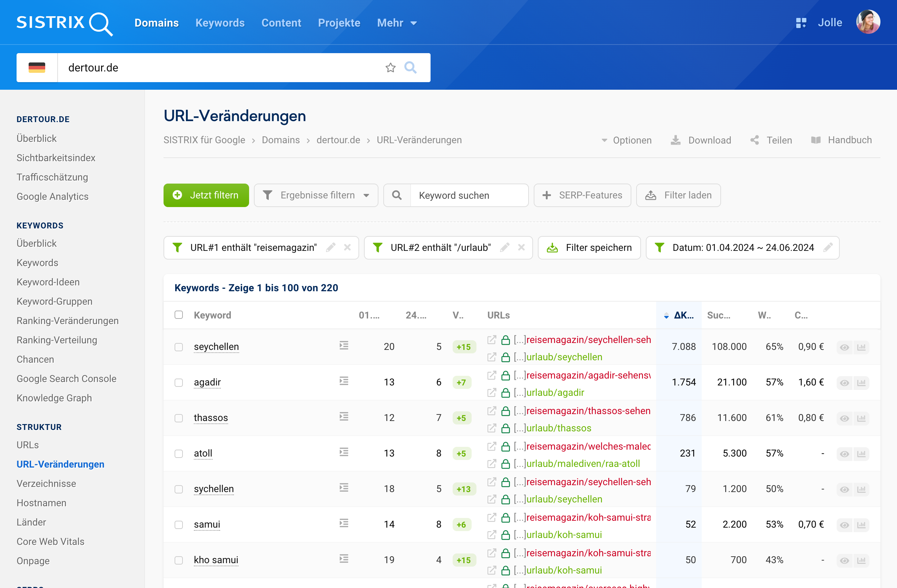Expand the Optionen menu
Image resolution: width=897 pixels, height=588 pixels.
click(627, 140)
